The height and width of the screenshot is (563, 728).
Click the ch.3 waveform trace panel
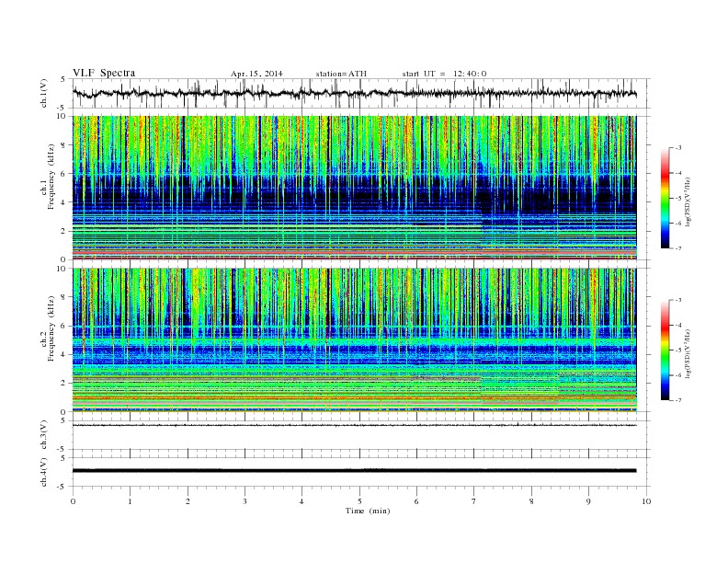(360, 435)
